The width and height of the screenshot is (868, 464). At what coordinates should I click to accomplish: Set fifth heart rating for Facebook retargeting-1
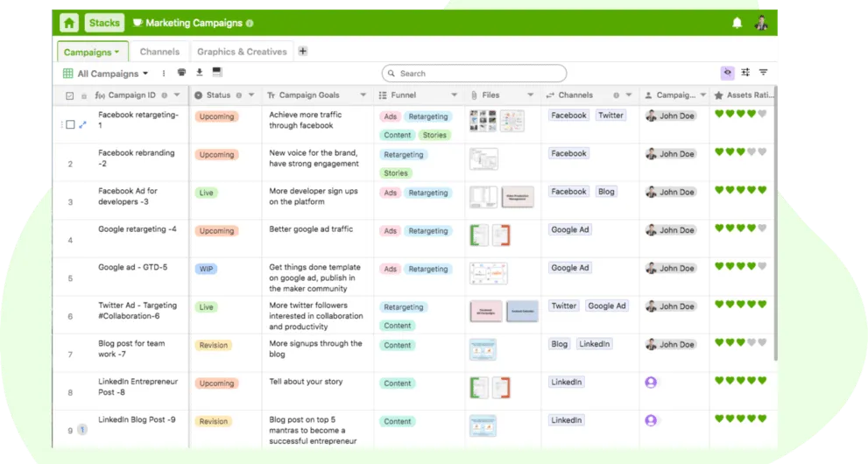[x=762, y=114]
